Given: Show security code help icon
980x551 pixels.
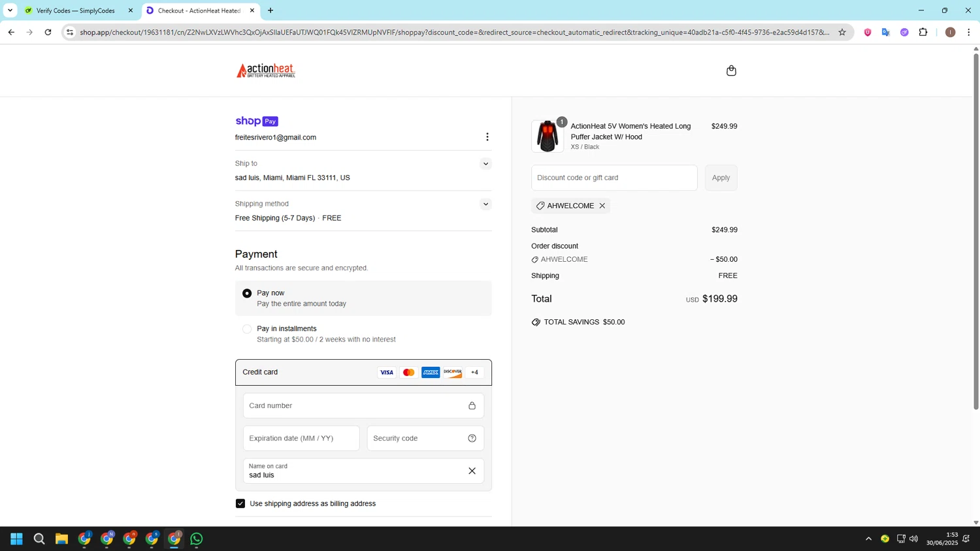Looking at the screenshot, I should 472,439.
